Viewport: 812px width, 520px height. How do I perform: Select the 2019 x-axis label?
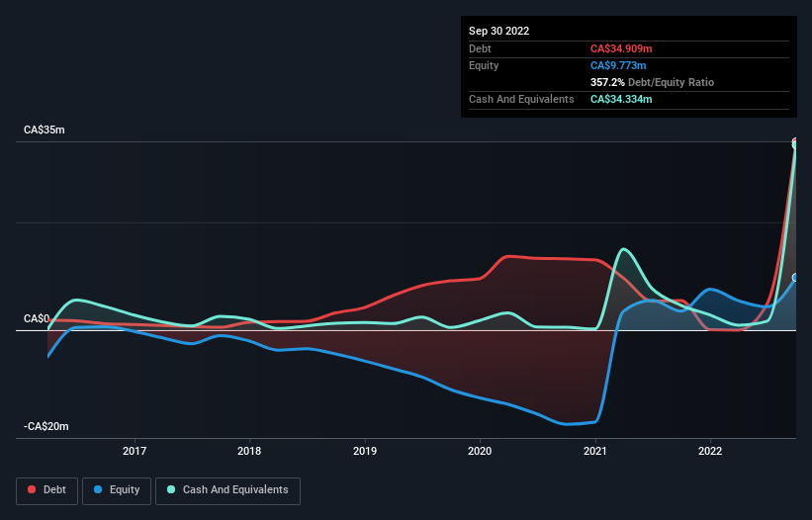[365, 451]
